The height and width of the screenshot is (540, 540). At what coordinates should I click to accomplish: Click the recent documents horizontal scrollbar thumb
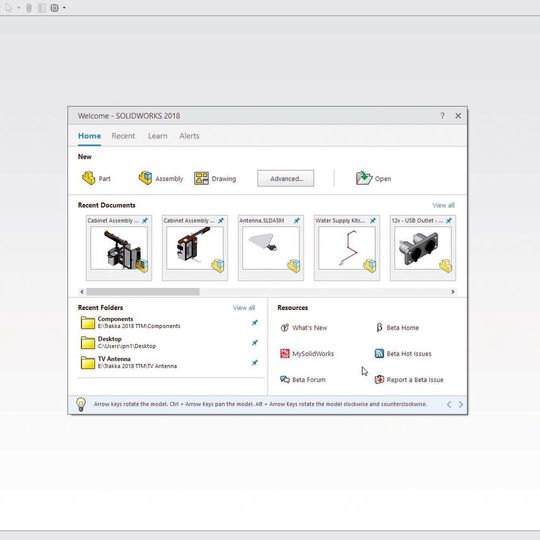coord(143,292)
